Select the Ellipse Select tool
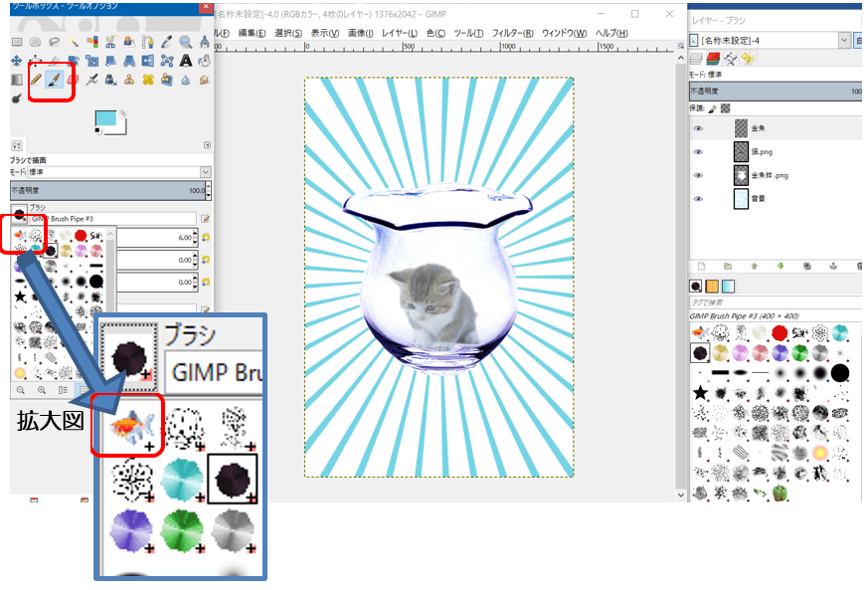Image resolution: width=868 pixels, height=590 pixels. 35,42
